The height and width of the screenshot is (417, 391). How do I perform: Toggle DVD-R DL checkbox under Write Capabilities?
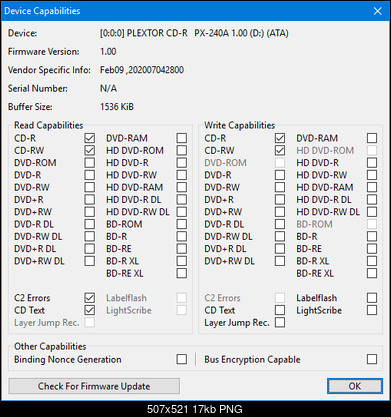pyautogui.click(x=280, y=224)
